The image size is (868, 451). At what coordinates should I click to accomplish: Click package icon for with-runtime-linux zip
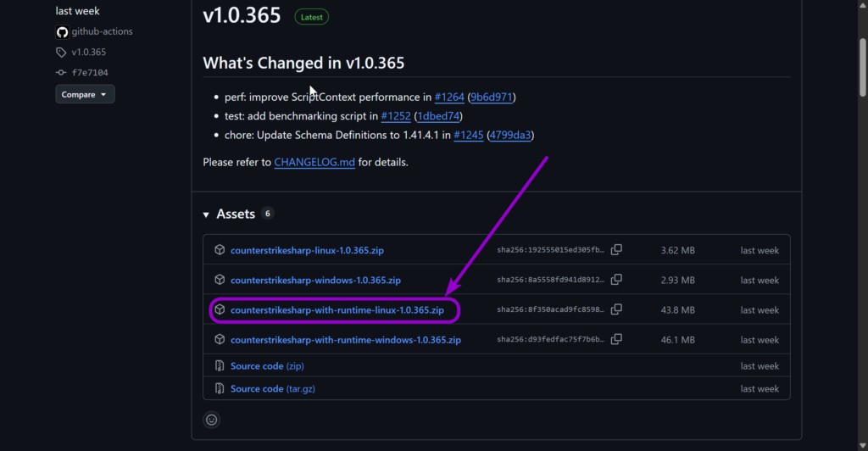[x=220, y=310]
